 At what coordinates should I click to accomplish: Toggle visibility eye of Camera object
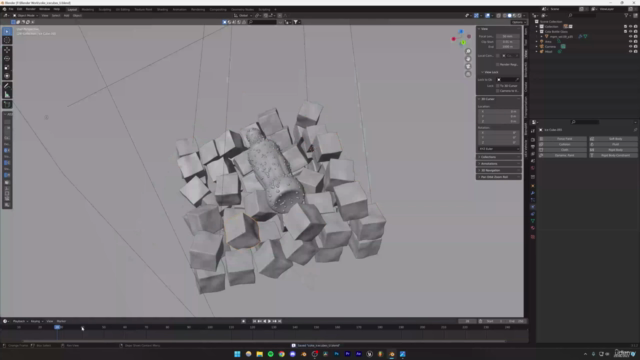630,47
